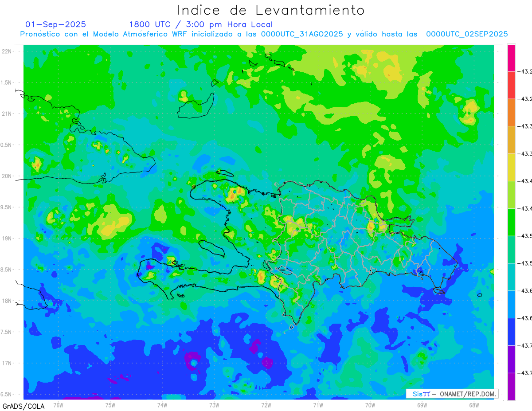The height and width of the screenshot is (411, 532).
Task: Select the royal blue legend swatch
Action: [511, 332]
